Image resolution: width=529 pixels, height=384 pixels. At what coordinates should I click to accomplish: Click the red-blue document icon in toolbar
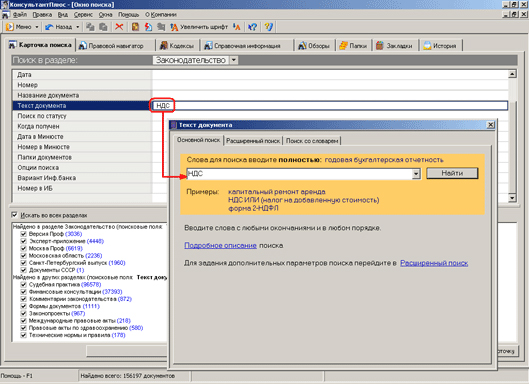click(148, 27)
